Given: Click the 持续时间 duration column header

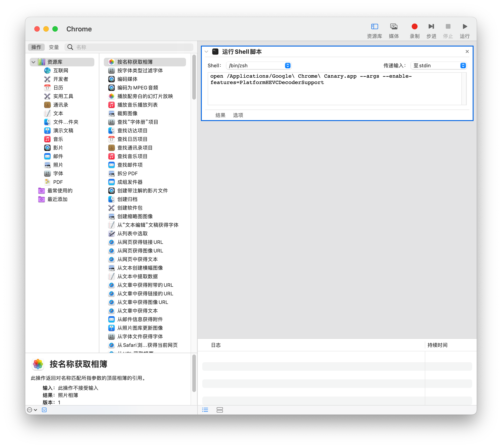Looking at the screenshot, I should [437, 345].
